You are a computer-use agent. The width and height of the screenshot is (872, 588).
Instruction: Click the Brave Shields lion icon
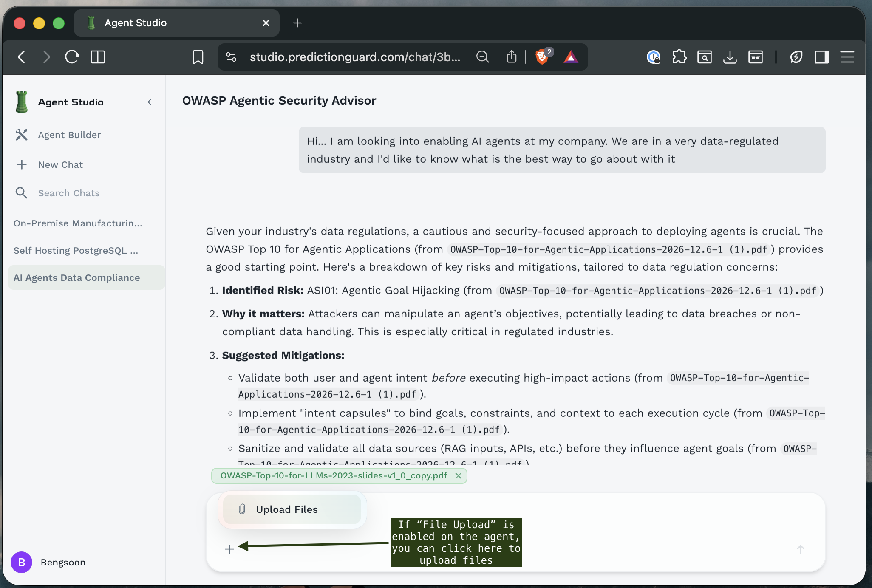[x=542, y=57]
